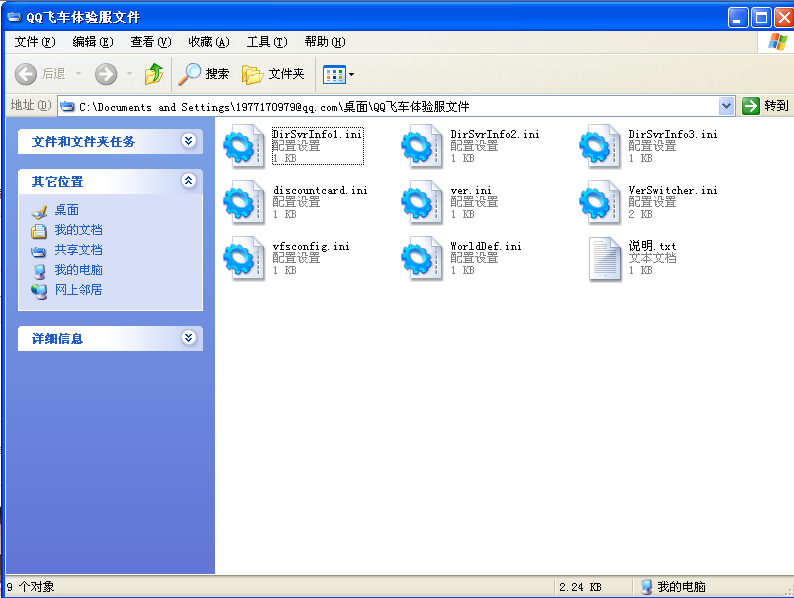The width and height of the screenshot is (794, 598).
Task: Click the WorldDef.ini file name
Action: [x=486, y=247]
